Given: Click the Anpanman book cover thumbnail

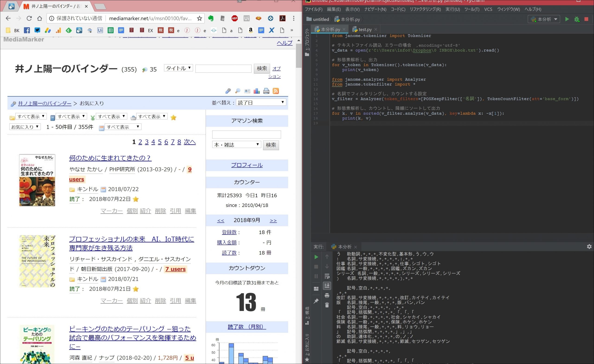Looking at the screenshot, I should (37, 180).
